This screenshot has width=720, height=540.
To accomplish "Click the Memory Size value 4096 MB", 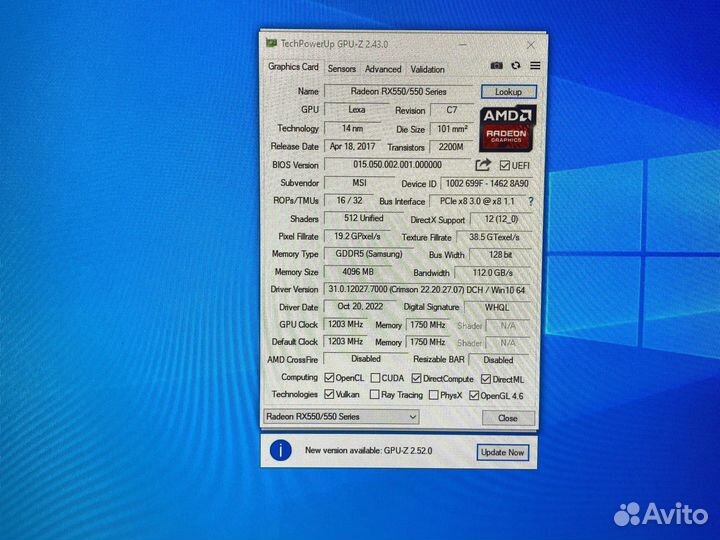I will (358, 272).
